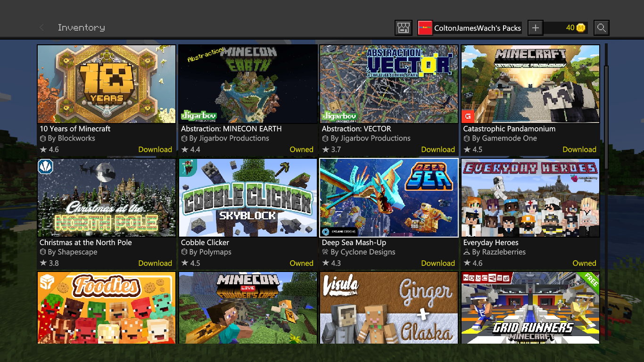The image size is (644, 362).
Task: Add coins with the plus button
Action: [x=535, y=28]
